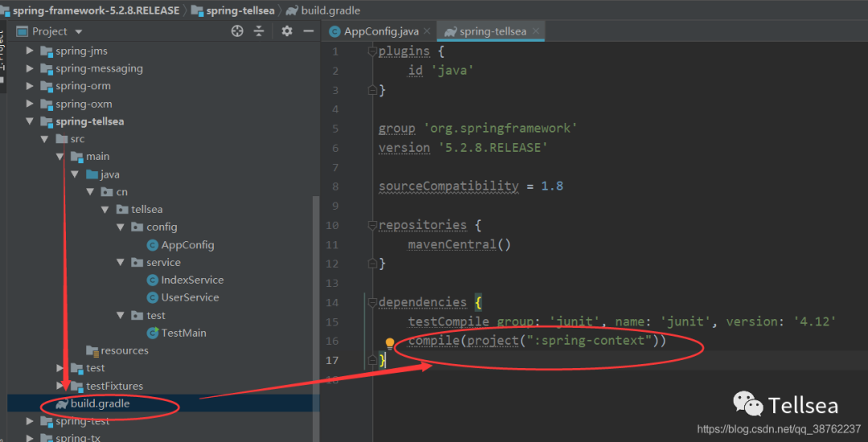The height and width of the screenshot is (442, 868).
Task: Click the service package icon
Action: click(x=137, y=263)
